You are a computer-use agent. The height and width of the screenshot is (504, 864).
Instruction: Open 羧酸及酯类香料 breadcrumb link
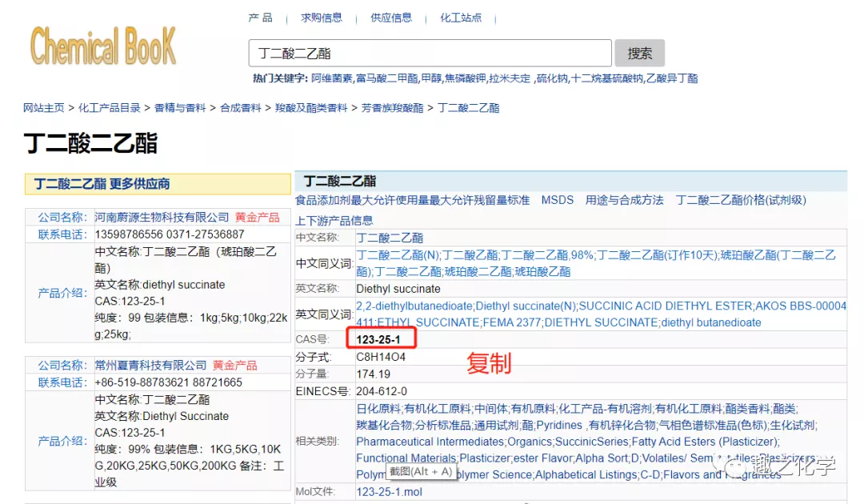coord(310,108)
